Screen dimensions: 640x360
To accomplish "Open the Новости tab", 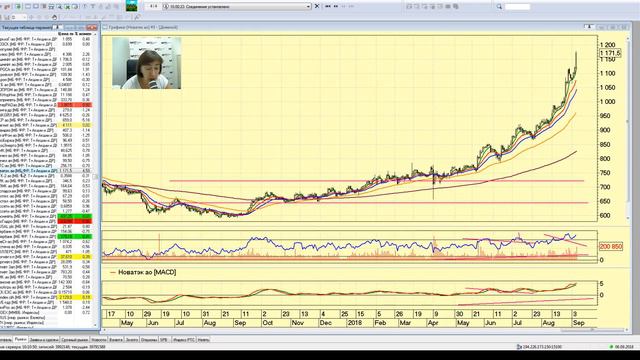I will (x=98, y=340).
